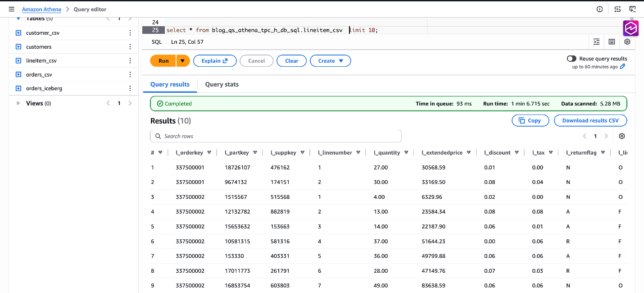The image size is (644, 293).
Task: Open the Create dropdown menu
Action: (x=330, y=61)
